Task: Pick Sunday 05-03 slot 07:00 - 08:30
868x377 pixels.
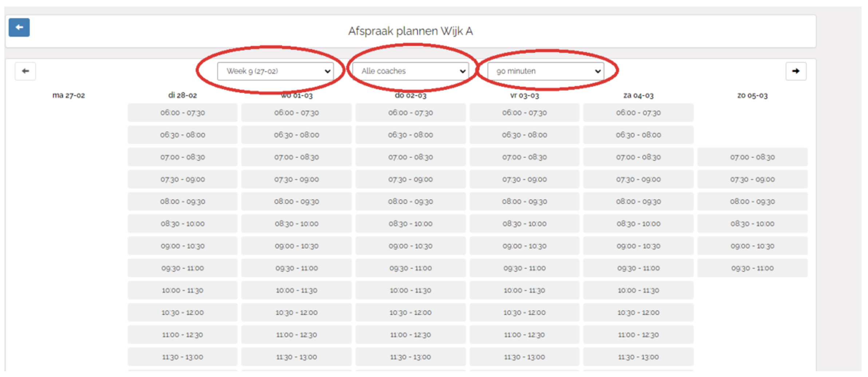Action: pos(752,157)
